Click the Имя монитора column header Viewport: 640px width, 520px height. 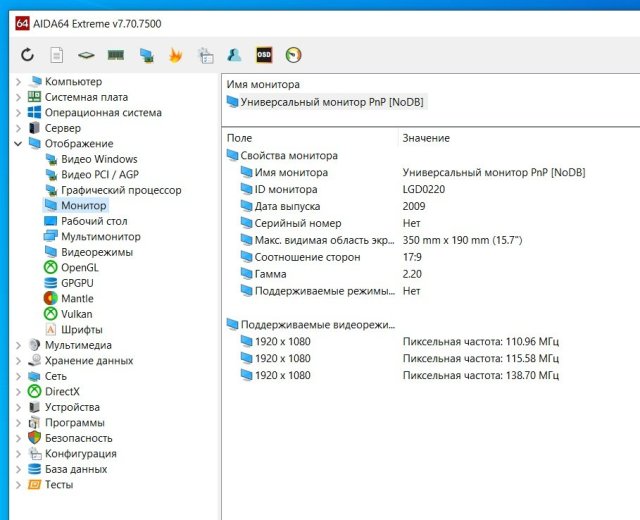(263, 84)
